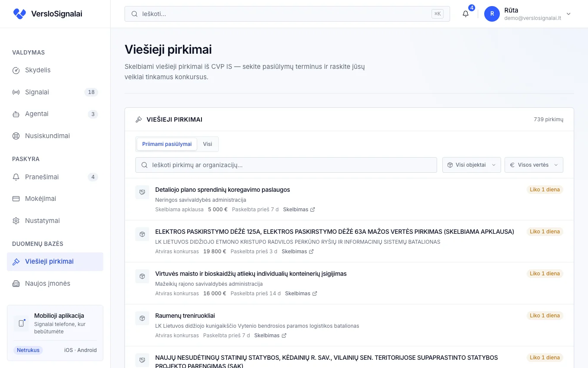Click box icon beside Virtuvės maisto row
The height and width of the screenshot is (368, 588).
tap(142, 276)
